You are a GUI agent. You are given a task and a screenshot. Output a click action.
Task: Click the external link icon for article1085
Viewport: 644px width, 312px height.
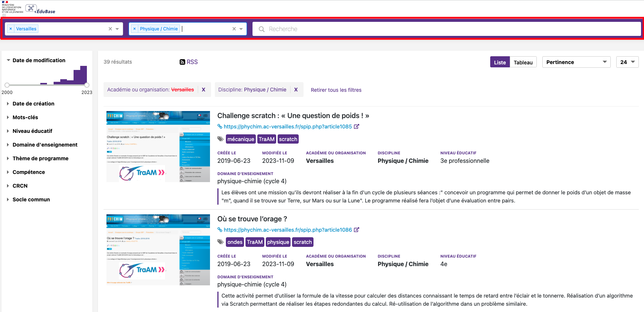(x=356, y=127)
